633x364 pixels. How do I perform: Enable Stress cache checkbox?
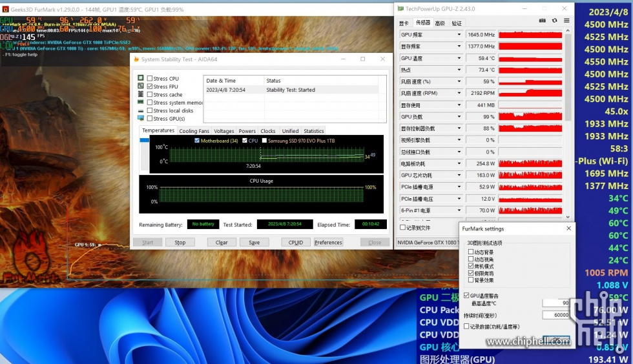coord(150,94)
